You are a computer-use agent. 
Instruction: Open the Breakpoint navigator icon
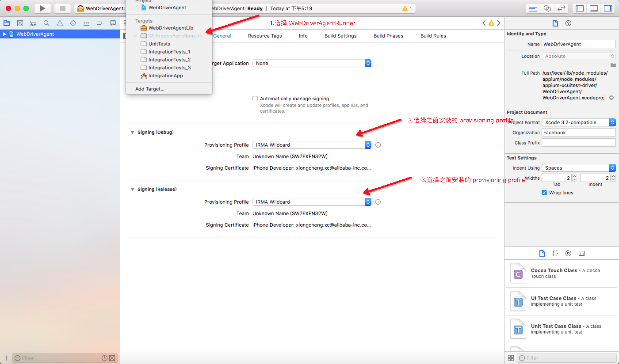pyautogui.click(x=99, y=23)
